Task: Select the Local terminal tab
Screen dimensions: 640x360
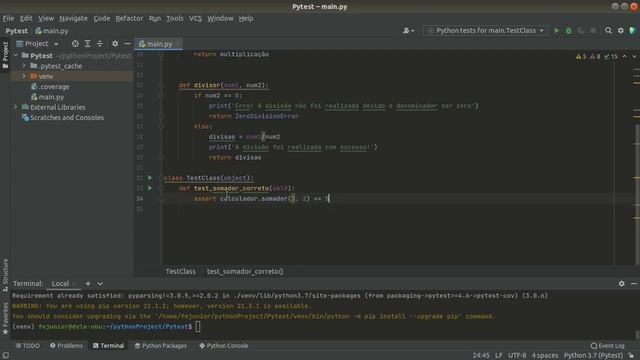Action: [60, 284]
